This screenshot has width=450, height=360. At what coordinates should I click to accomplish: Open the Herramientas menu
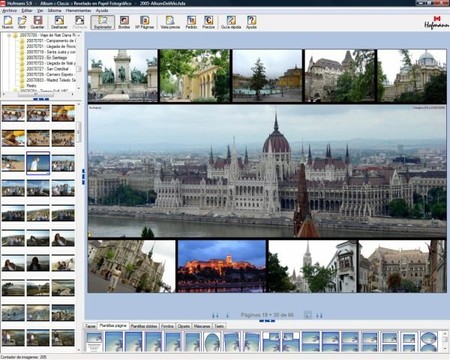point(78,11)
